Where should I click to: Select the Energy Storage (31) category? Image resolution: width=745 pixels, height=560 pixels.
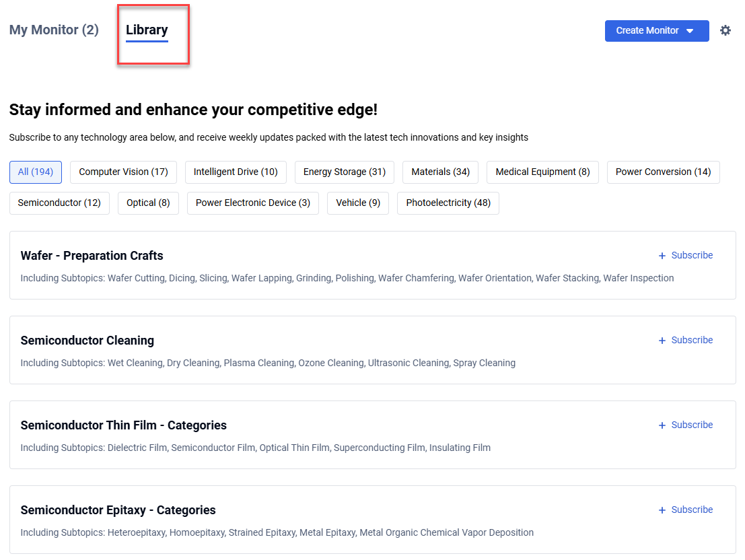[x=344, y=172]
